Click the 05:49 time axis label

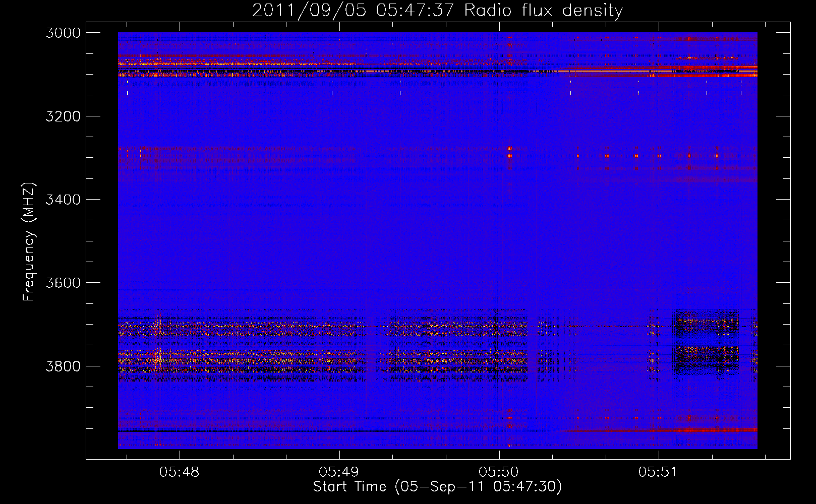click(339, 472)
